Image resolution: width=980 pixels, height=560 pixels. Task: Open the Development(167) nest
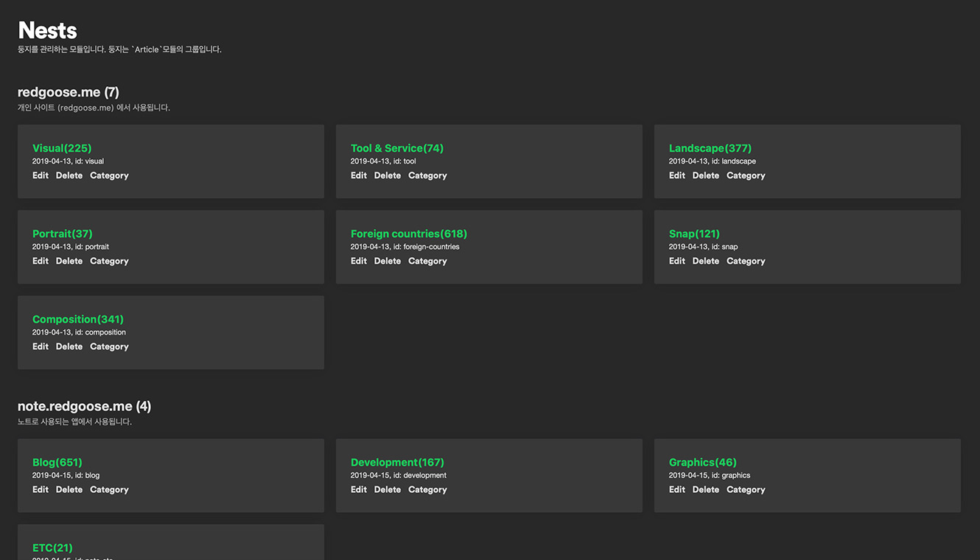397,462
